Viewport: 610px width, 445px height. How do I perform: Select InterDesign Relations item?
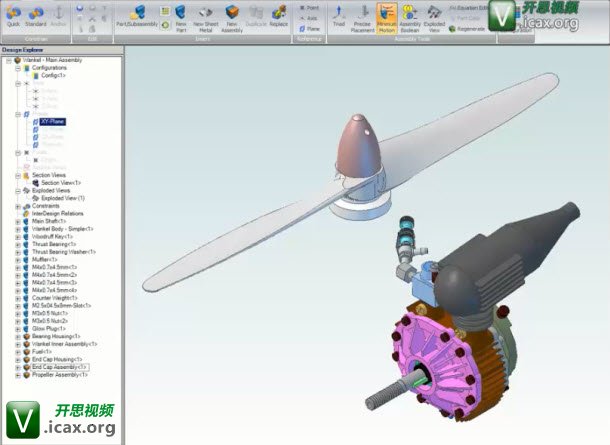click(x=58, y=214)
